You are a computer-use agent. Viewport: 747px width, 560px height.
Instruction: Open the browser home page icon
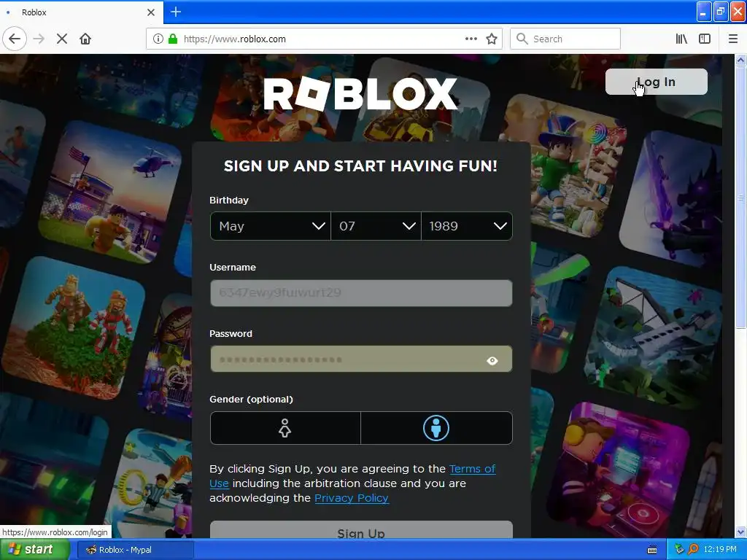point(85,39)
